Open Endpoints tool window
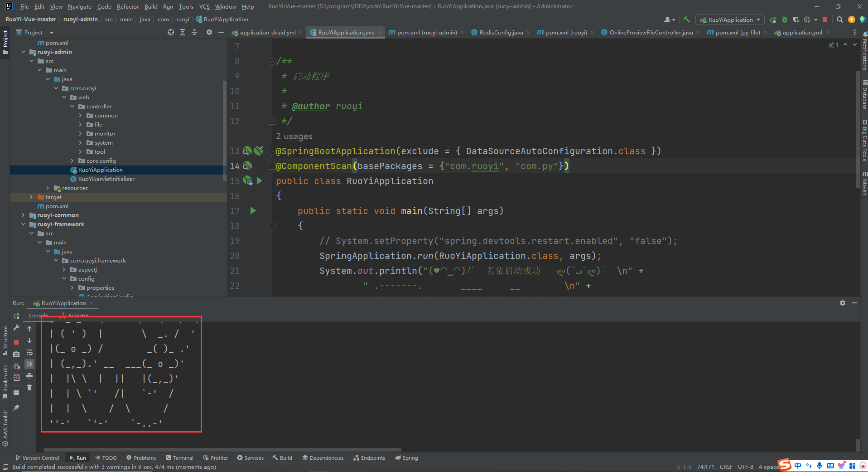The width and height of the screenshot is (868, 472). [x=369, y=457]
